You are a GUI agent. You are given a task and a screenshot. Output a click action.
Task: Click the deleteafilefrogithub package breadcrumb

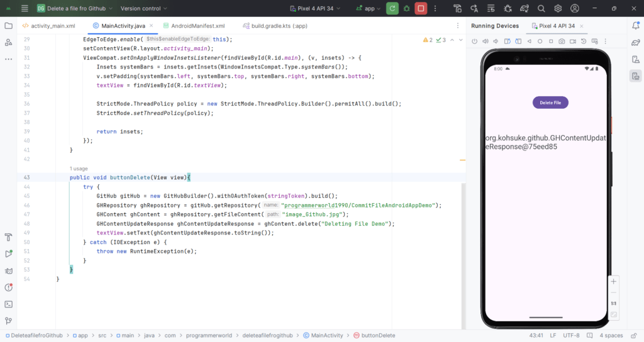pyautogui.click(x=267, y=336)
